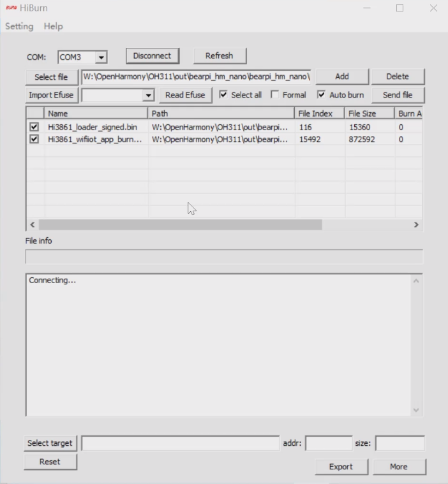This screenshot has height=484, width=448.
Task: Click the HiBurn app icon in title bar
Action: (x=11, y=8)
